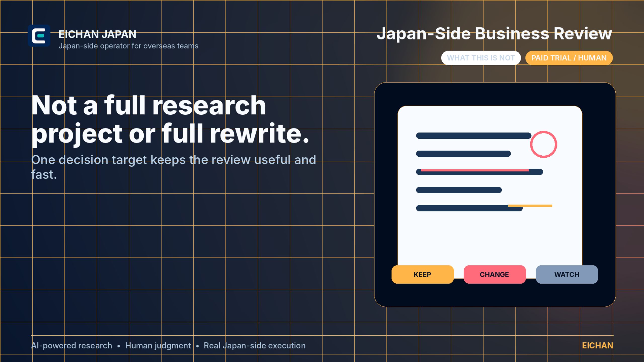This screenshot has width=644, height=362.
Task: Click the orange EICHAN footer label
Action: 597,346
